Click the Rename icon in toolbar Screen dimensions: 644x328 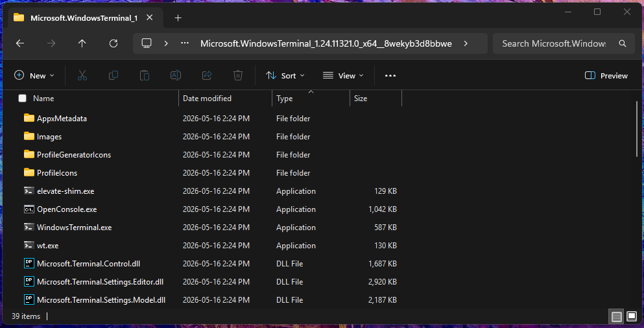pyautogui.click(x=176, y=76)
